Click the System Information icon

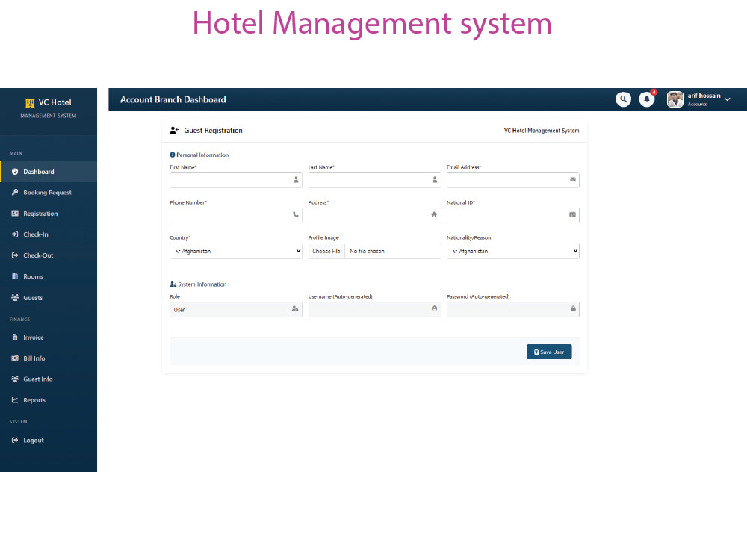pyautogui.click(x=173, y=284)
